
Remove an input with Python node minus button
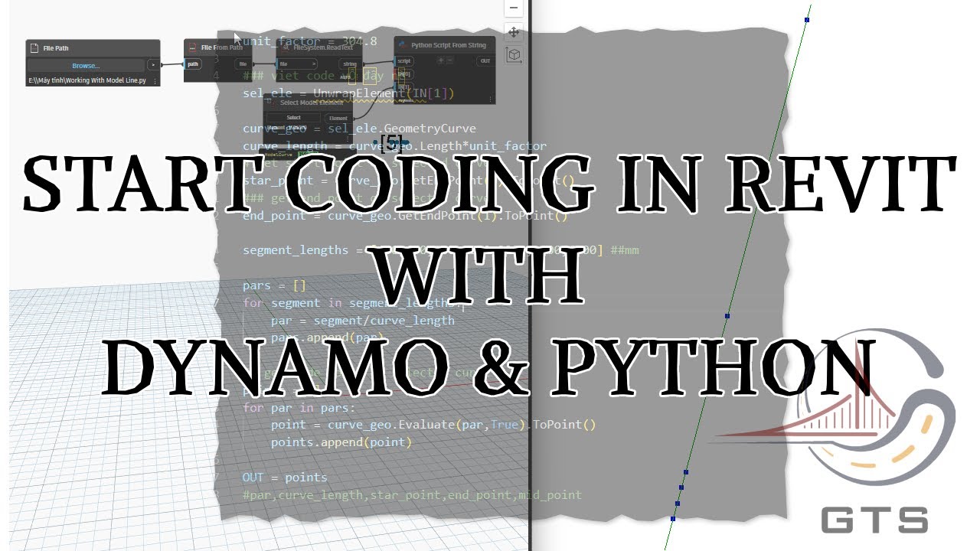(x=451, y=60)
